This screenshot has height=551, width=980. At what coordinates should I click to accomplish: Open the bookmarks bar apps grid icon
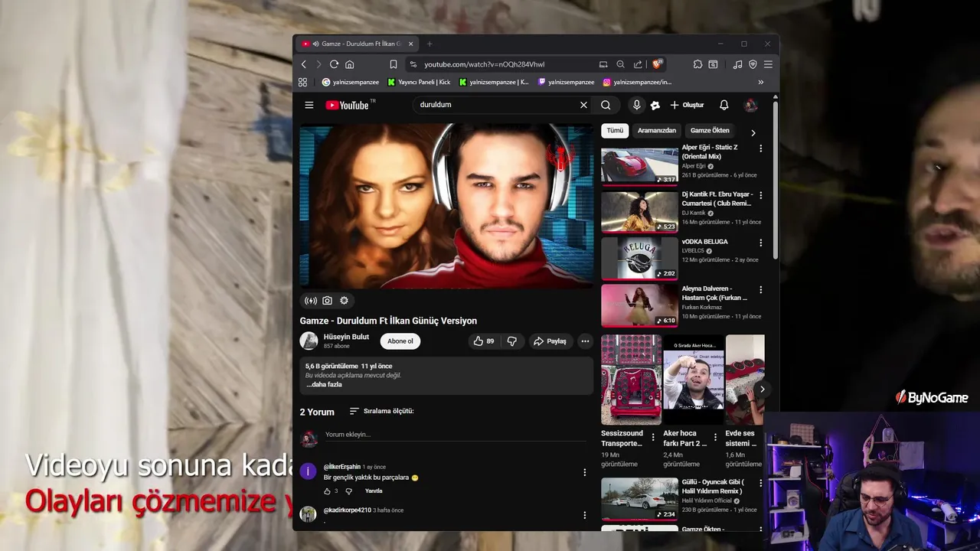pyautogui.click(x=302, y=82)
